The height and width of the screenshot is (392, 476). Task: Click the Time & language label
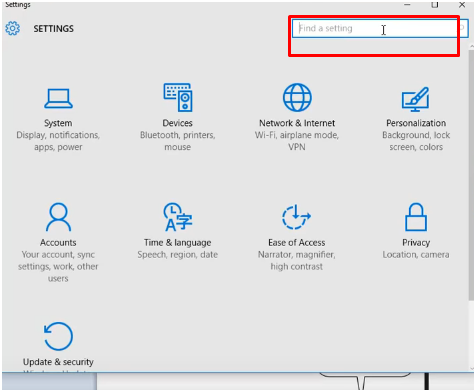tap(178, 243)
